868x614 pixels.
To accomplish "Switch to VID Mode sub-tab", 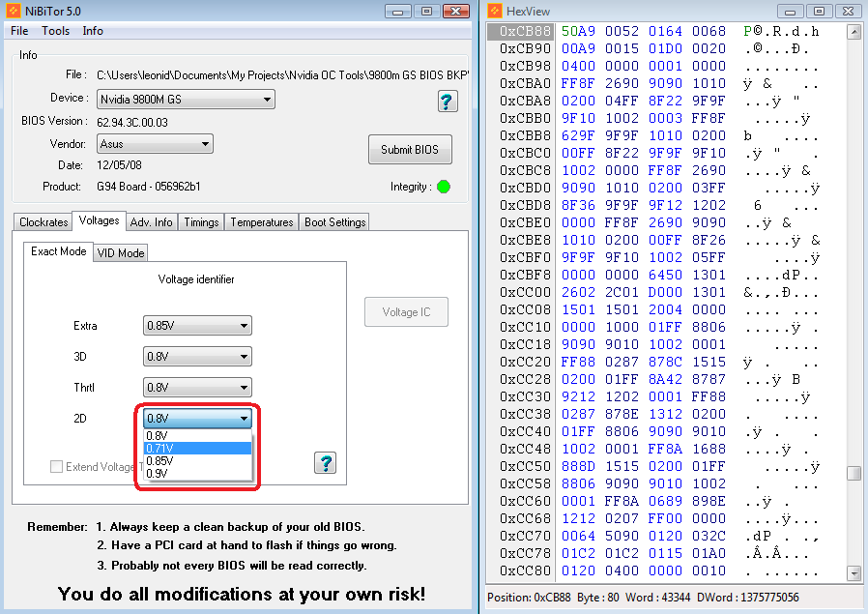I will coord(121,253).
